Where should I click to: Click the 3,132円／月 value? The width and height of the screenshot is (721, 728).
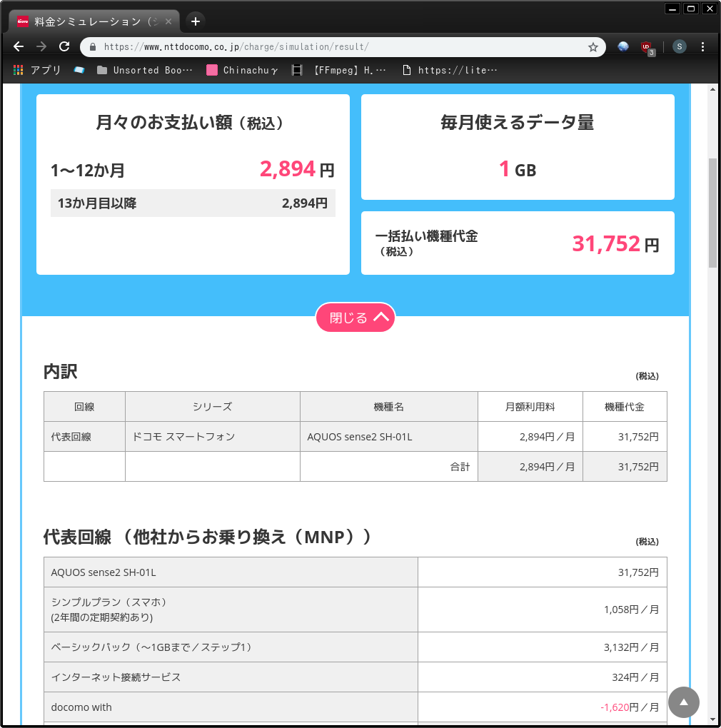click(x=631, y=647)
